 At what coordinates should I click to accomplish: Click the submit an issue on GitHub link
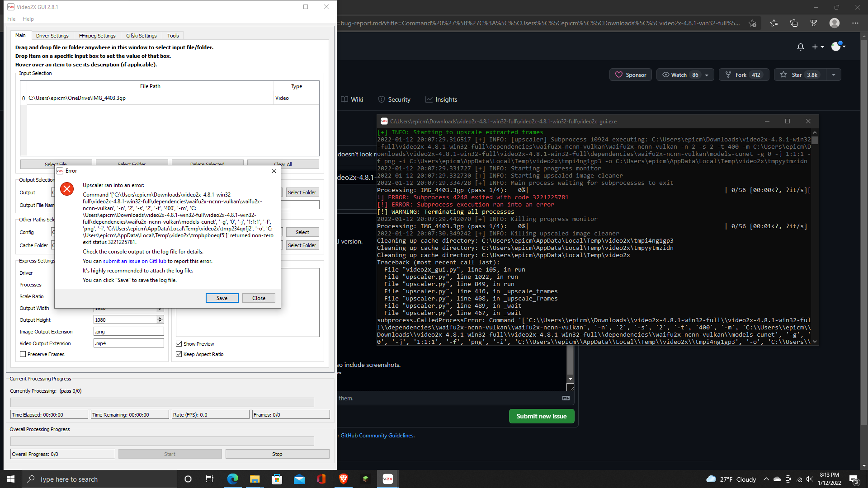[x=134, y=261]
